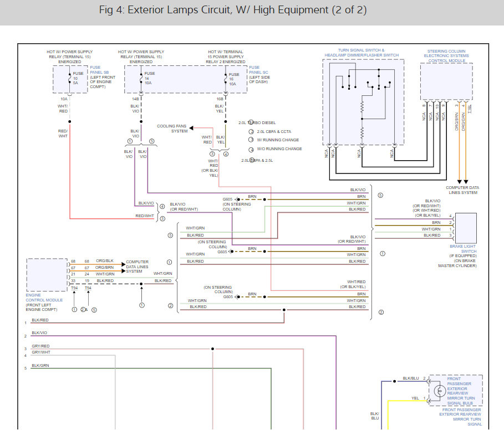Click the W/O Running Change legend entry
504x445 pixels.
coord(279,149)
